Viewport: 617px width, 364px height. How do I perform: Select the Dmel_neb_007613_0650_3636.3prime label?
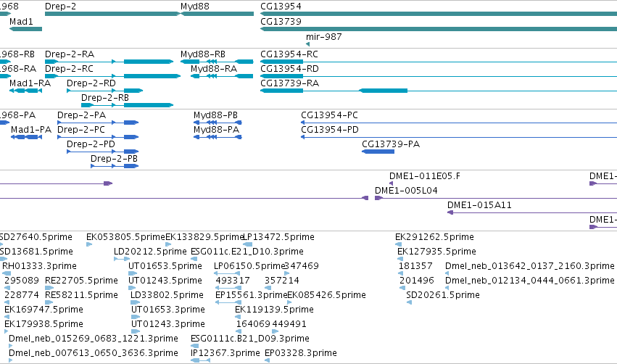94,353
